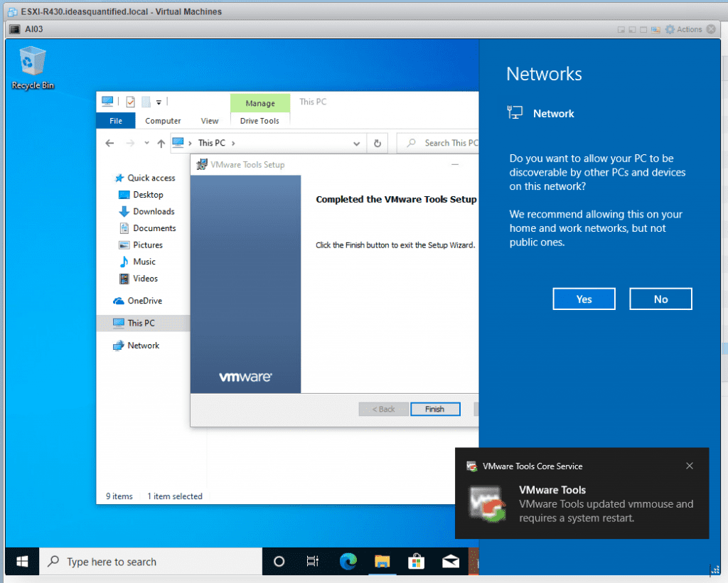Click the Properties checkmark icon in Explorer toolbar
Image resolution: width=728 pixels, height=583 pixels.
131,102
